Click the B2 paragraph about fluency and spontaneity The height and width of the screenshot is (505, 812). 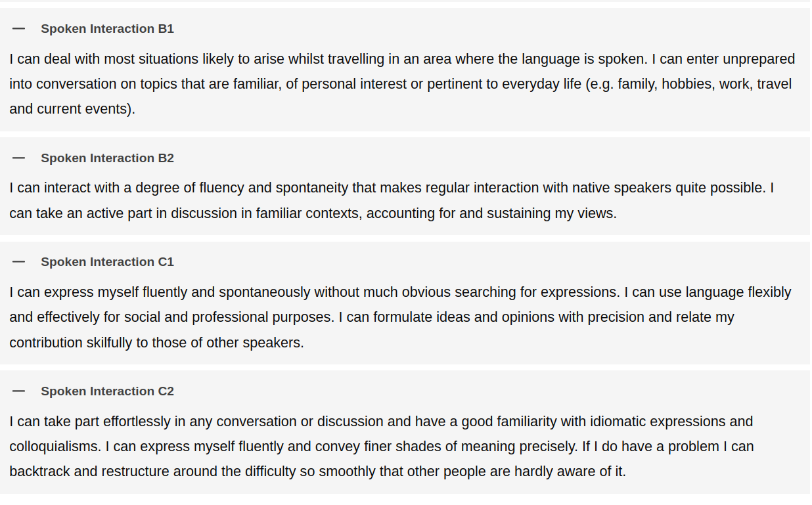pos(392,201)
